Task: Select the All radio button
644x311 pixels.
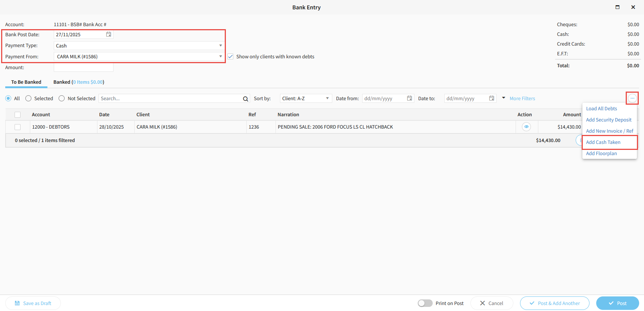Action: (x=8, y=98)
